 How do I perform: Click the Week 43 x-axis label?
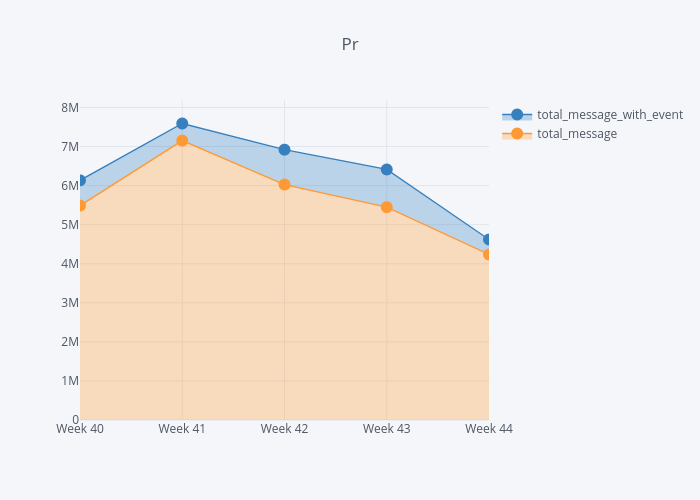387,429
